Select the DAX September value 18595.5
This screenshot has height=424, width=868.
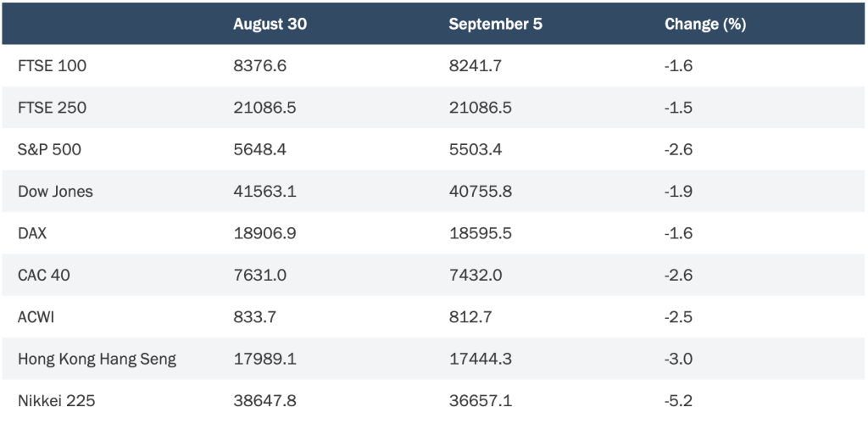pos(480,233)
